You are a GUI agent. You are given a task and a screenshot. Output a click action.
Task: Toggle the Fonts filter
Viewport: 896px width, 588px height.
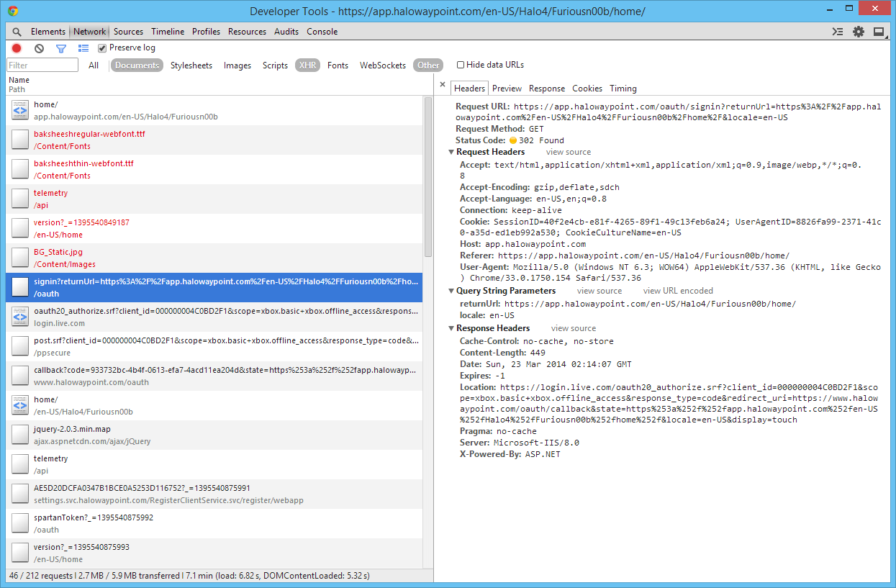click(338, 65)
